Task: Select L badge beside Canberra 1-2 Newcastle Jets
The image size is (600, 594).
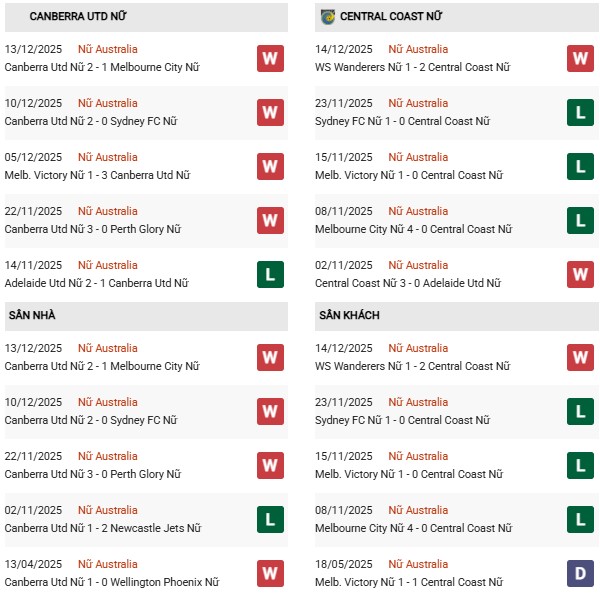Action: [270, 519]
